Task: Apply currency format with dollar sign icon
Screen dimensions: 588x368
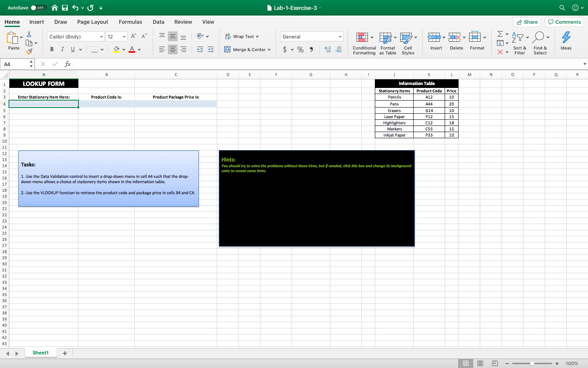Action: [285, 49]
